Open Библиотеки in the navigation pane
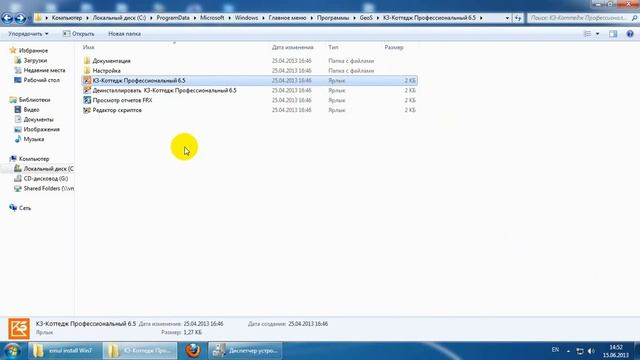This screenshot has width=640, height=360. point(34,100)
